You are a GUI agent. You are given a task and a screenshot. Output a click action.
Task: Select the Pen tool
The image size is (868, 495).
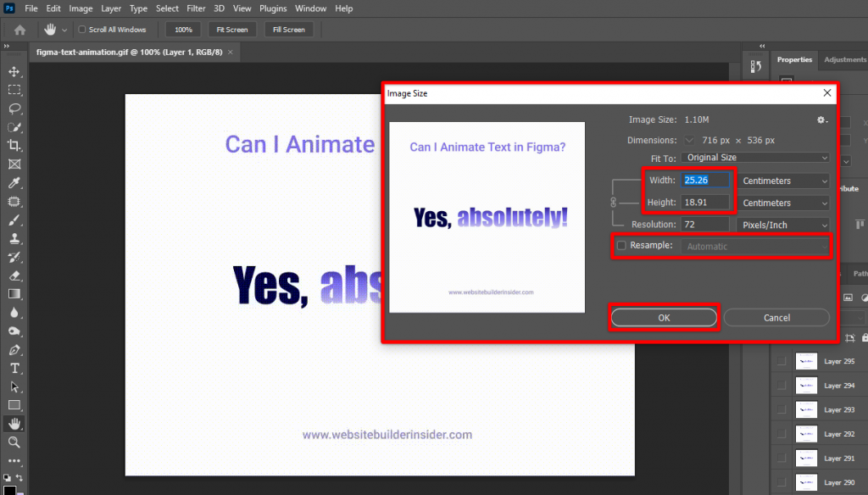point(14,350)
